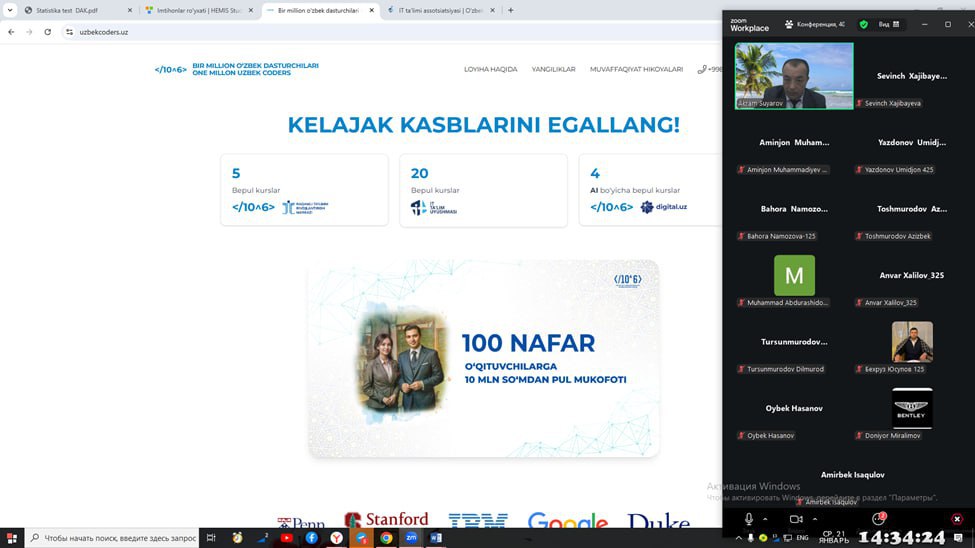This screenshot has width=975, height=548.
Task: Go back in browser history
Action: (11, 32)
